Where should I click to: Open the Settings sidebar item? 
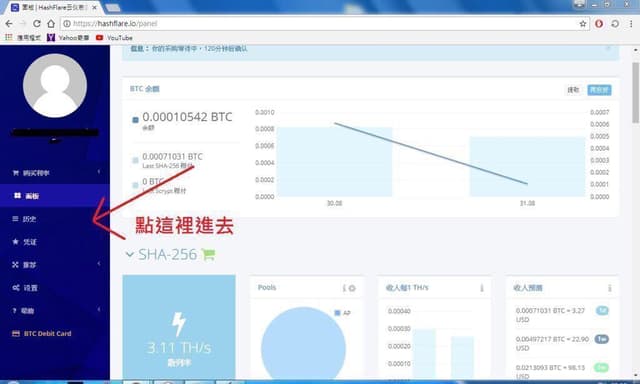55,288
